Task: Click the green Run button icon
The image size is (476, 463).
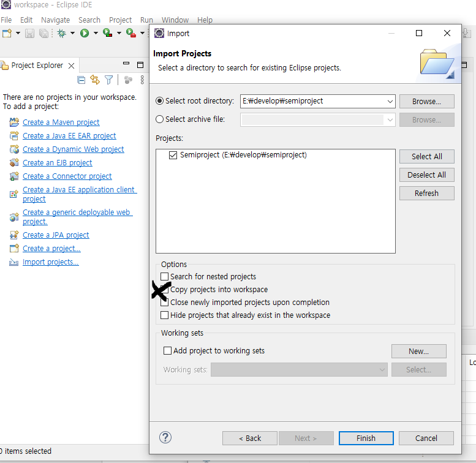Action: point(85,33)
